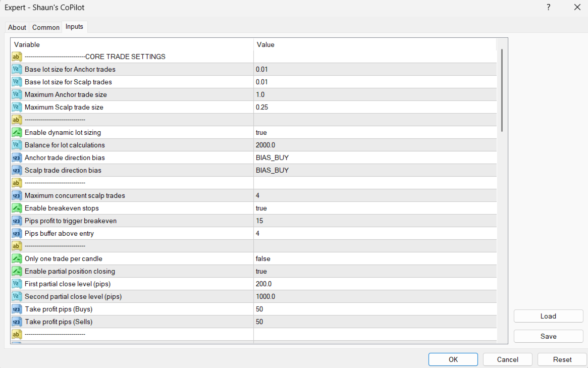Switch to the Common tab
This screenshot has height=368, width=588.
pyautogui.click(x=46, y=27)
